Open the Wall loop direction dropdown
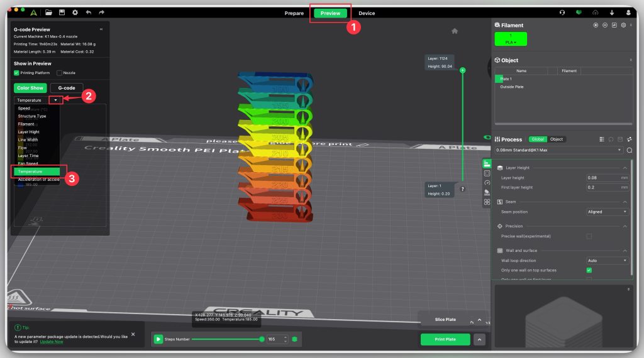This screenshot has height=358, width=644. [606, 260]
